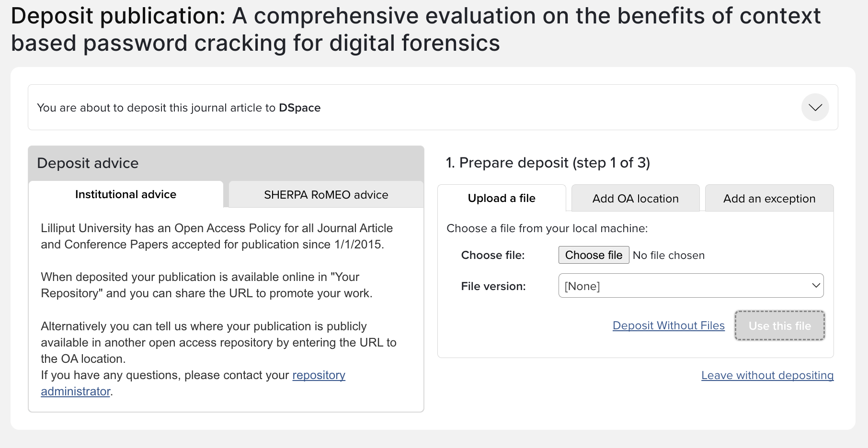Click Leave without depositing link

[x=767, y=375]
